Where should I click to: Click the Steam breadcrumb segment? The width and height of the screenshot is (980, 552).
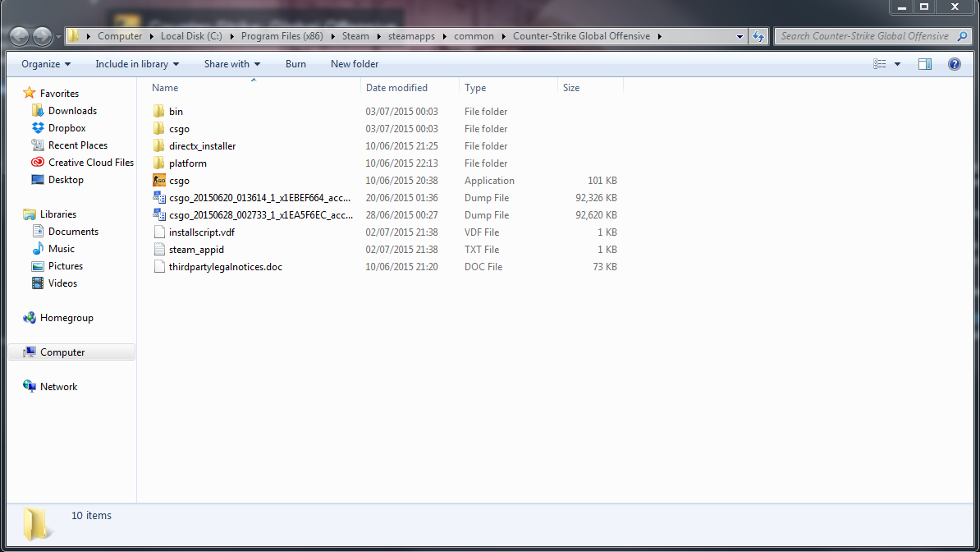(355, 36)
